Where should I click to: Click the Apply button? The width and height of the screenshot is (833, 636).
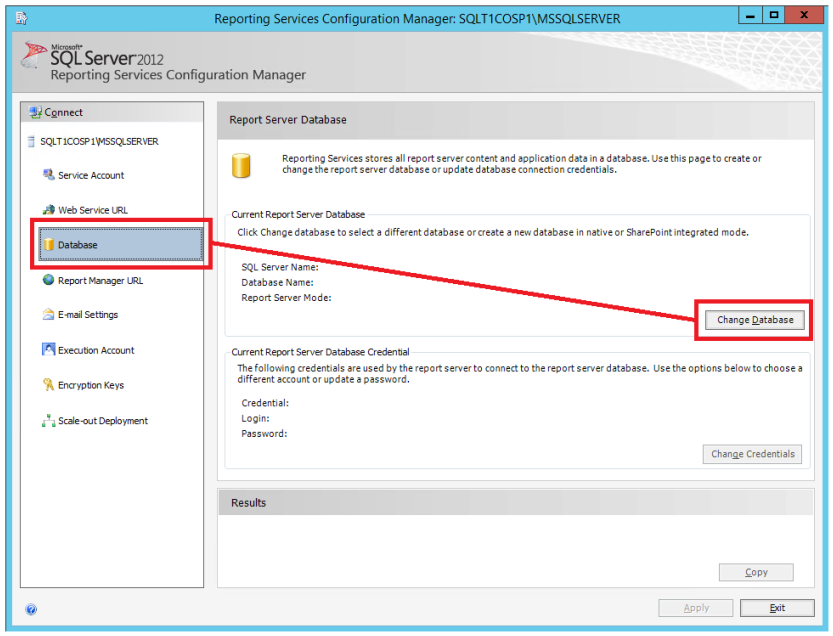[695, 608]
